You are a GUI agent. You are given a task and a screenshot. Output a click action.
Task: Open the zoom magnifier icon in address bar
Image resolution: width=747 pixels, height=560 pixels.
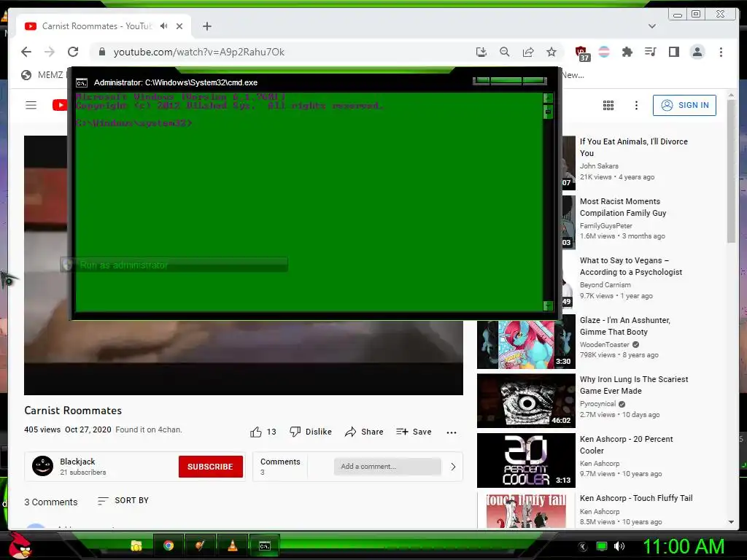click(505, 52)
